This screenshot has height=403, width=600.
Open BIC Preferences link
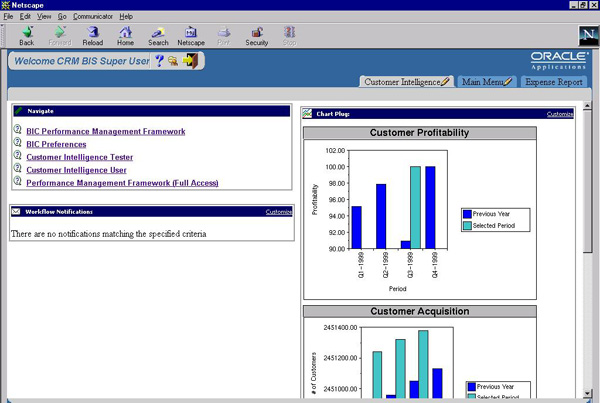click(56, 144)
